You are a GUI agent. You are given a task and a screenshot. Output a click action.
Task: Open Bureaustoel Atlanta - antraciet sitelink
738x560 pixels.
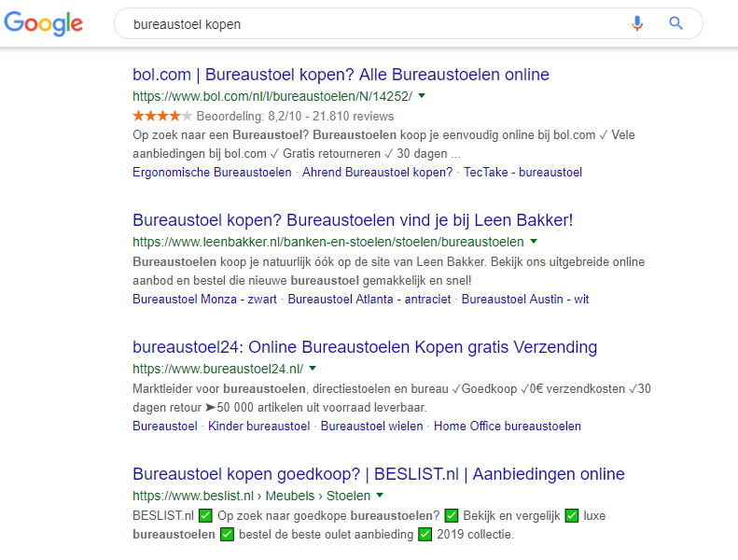369,299
